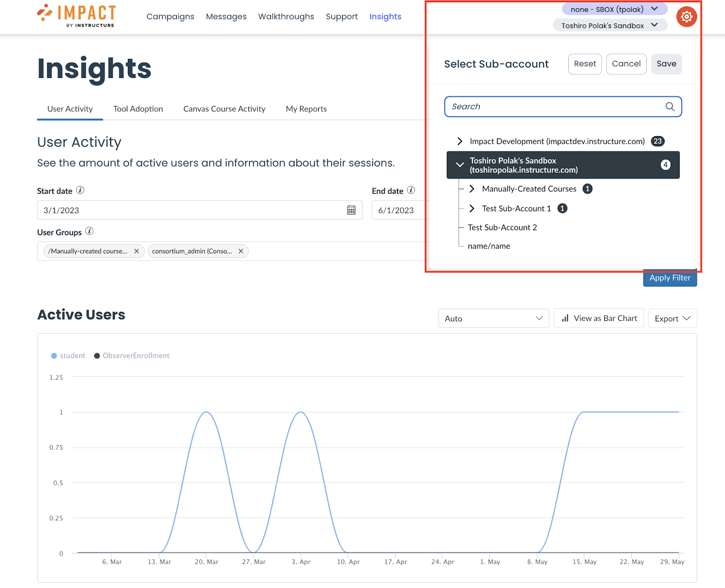Switch chart to View as Bar Chart
725x588 pixels.
pos(599,318)
